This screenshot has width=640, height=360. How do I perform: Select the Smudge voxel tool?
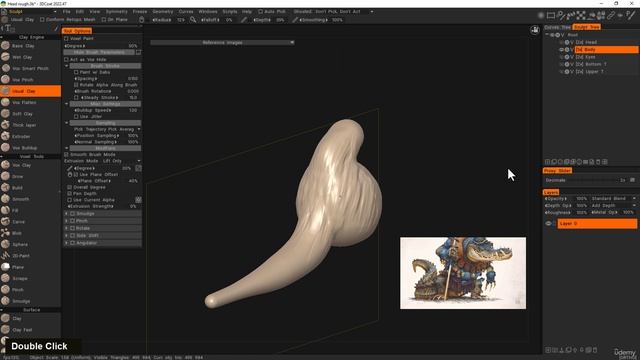coord(30,301)
